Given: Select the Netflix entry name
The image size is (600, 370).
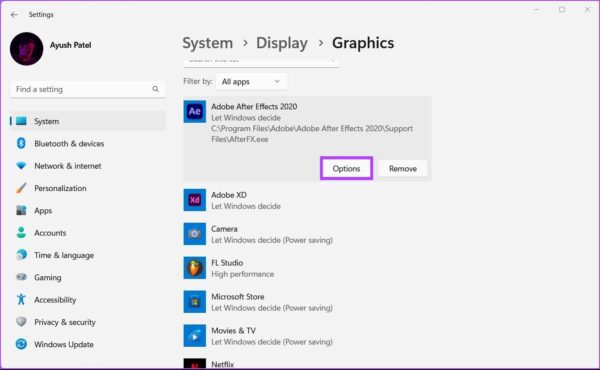Looking at the screenshot, I should 222,365.
